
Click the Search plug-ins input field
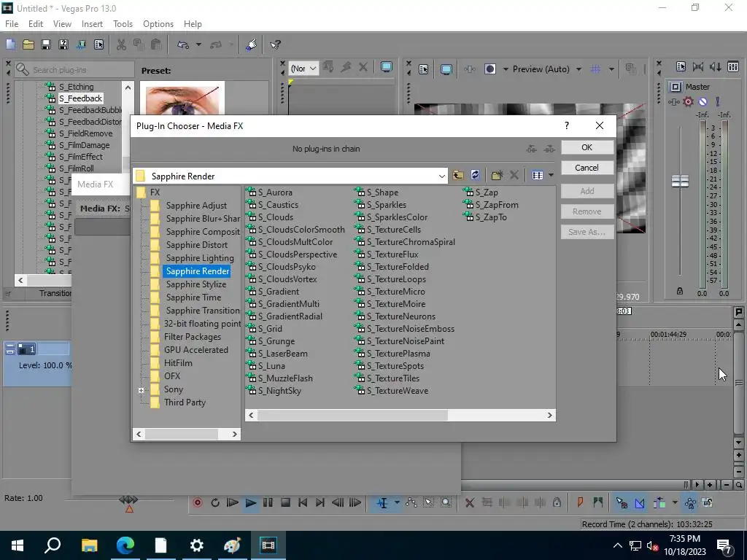(x=74, y=70)
